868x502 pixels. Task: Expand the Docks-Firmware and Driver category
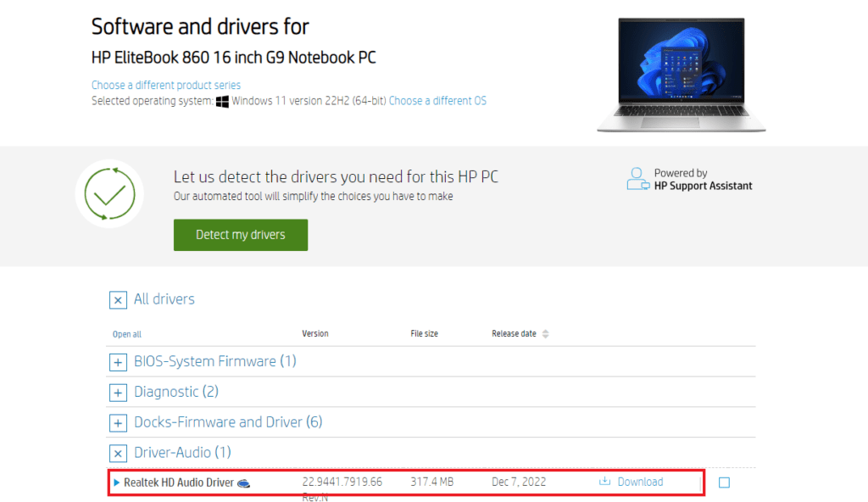pos(118,422)
